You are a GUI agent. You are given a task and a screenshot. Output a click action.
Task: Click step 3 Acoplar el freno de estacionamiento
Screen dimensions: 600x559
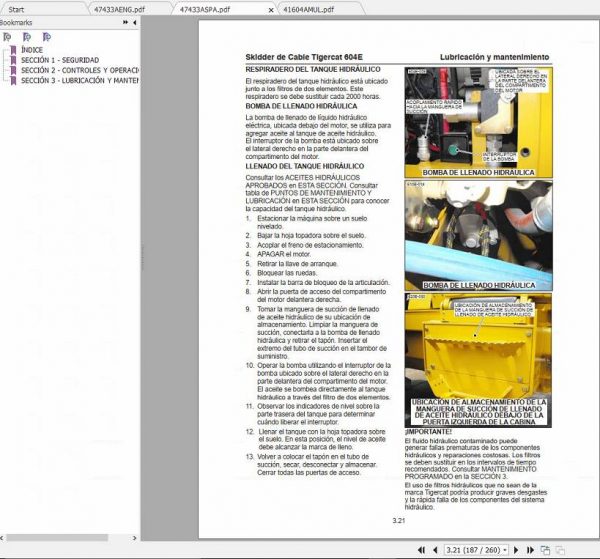(310, 245)
